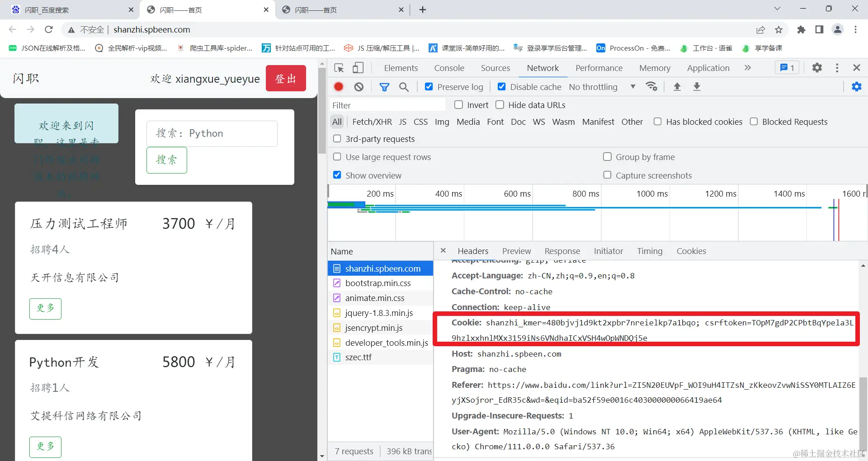Switch to the Sources tab
The width and height of the screenshot is (868, 461).
(495, 68)
